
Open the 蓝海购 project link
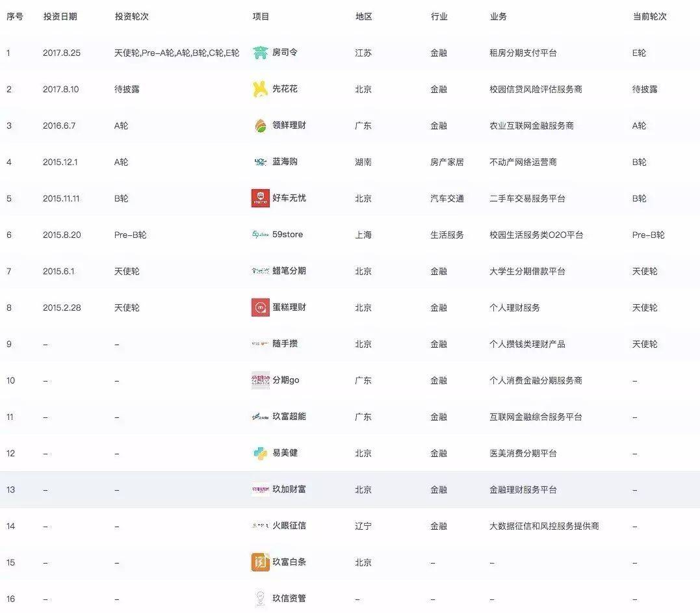point(285,162)
